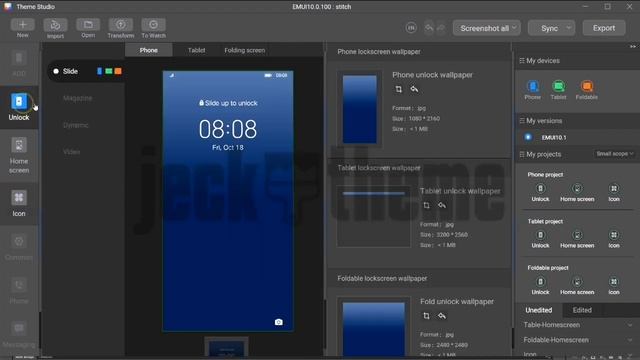640x360 pixels.
Task: Tap the camera icon on lockscreen preview
Action: click(278, 322)
